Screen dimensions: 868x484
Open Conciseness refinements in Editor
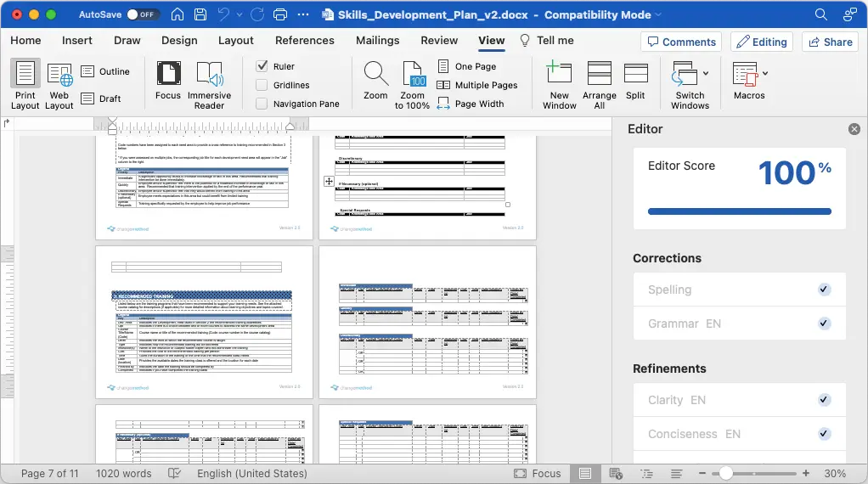click(x=740, y=434)
